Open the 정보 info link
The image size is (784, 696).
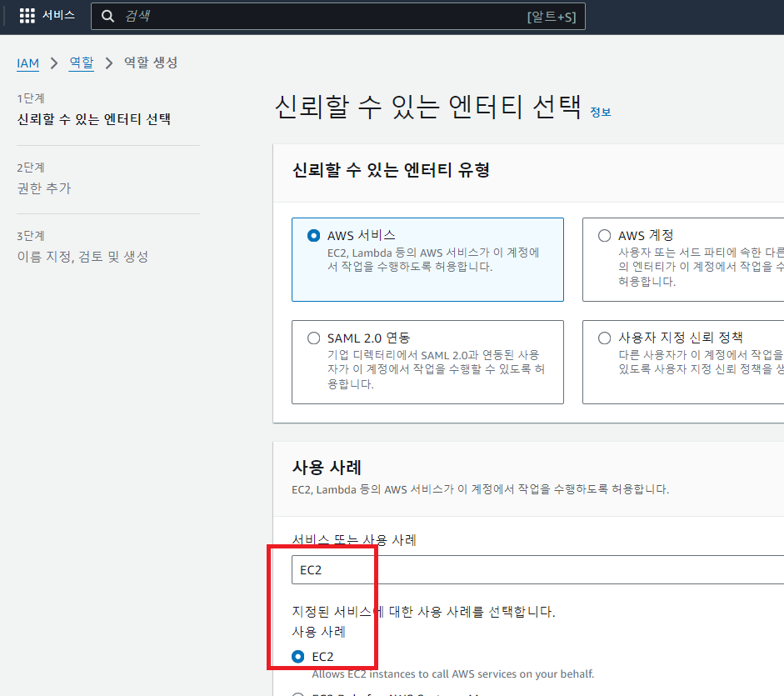pos(601,112)
